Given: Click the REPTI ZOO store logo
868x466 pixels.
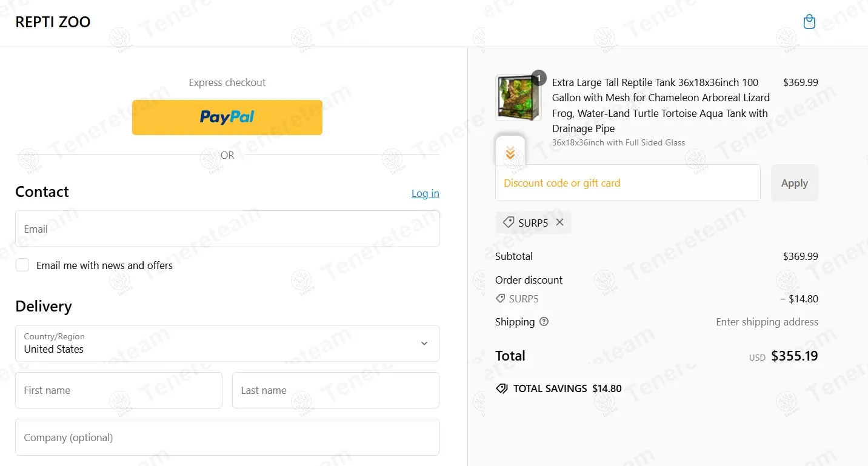Looking at the screenshot, I should 53,22.
